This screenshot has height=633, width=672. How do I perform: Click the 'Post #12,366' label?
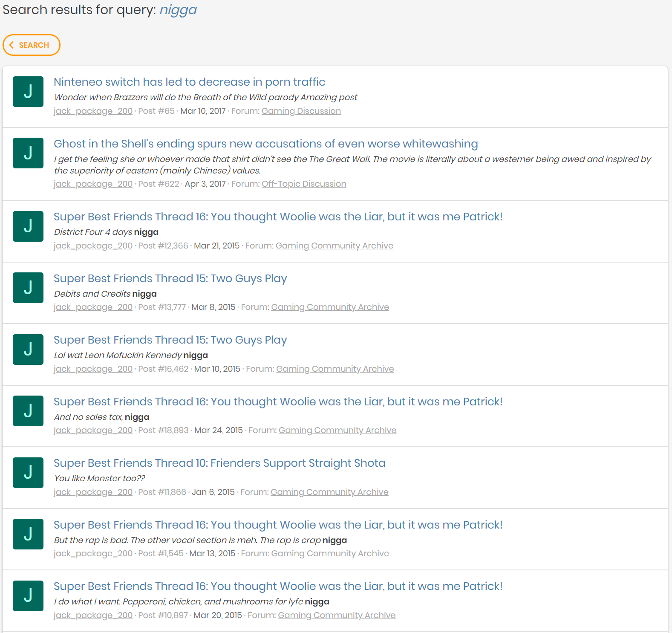coord(163,246)
